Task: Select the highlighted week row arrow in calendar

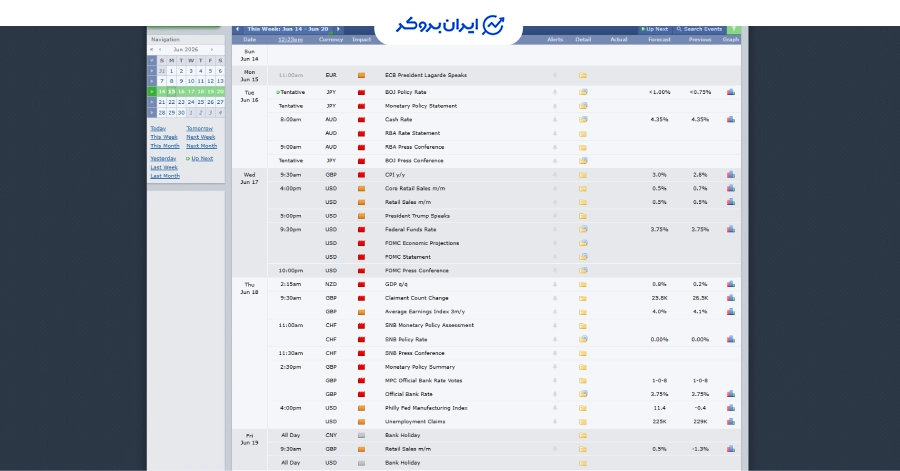Action: (x=152, y=92)
